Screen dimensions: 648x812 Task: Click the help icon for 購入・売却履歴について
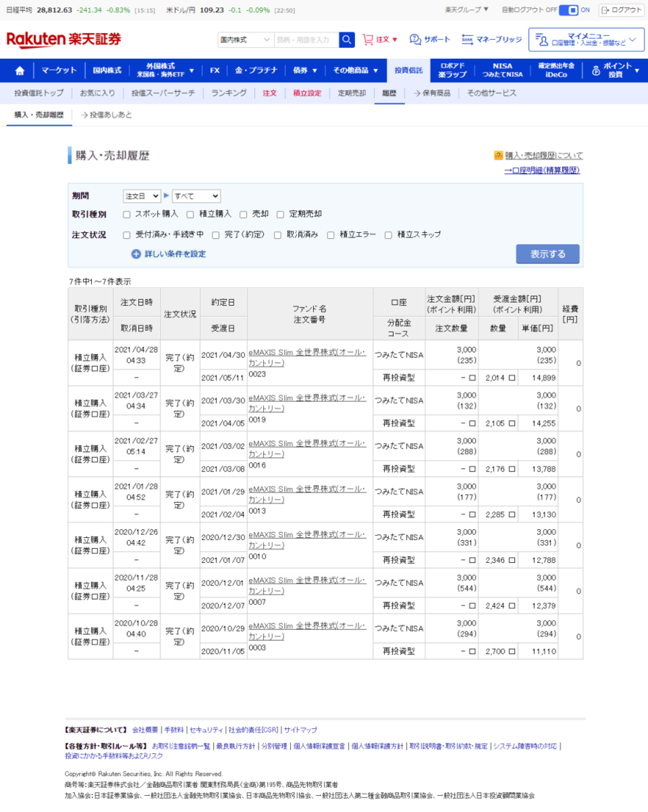pos(499,156)
